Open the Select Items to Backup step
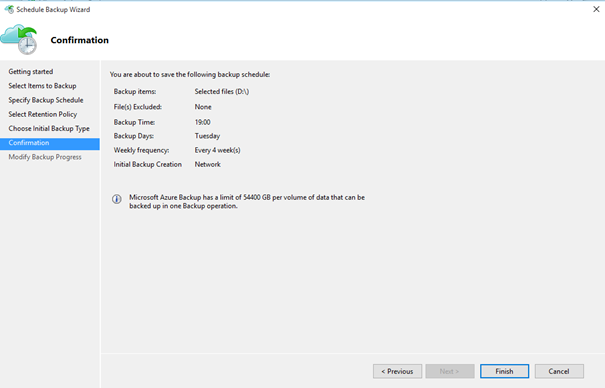 (42, 86)
